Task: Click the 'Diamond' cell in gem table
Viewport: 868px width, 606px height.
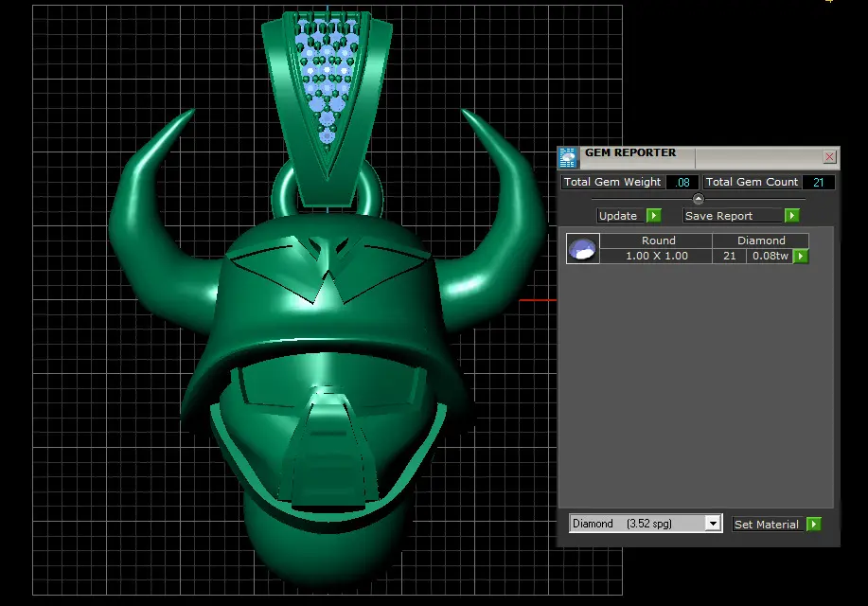Action: [x=761, y=241]
